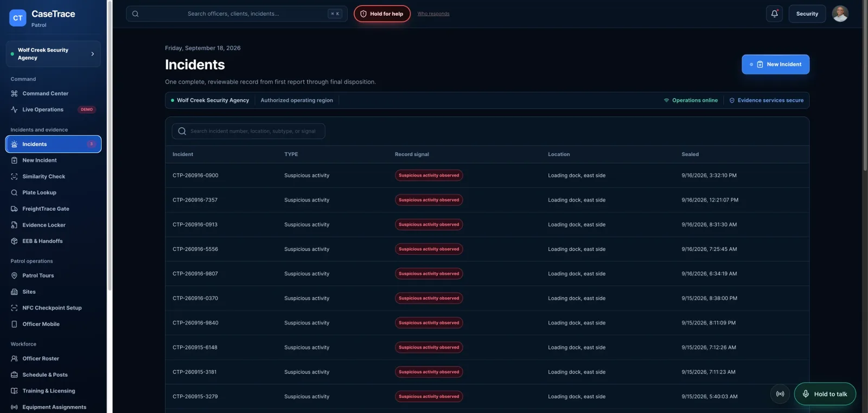Image resolution: width=868 pixels, height=413 pixels.
Task: Go to Patrol Tours
Action: pyautogui.click(x=53, y=276)
